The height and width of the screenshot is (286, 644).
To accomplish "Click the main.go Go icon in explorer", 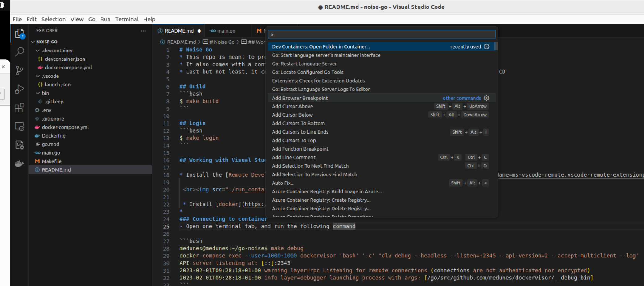I will [x=37, y=153].
